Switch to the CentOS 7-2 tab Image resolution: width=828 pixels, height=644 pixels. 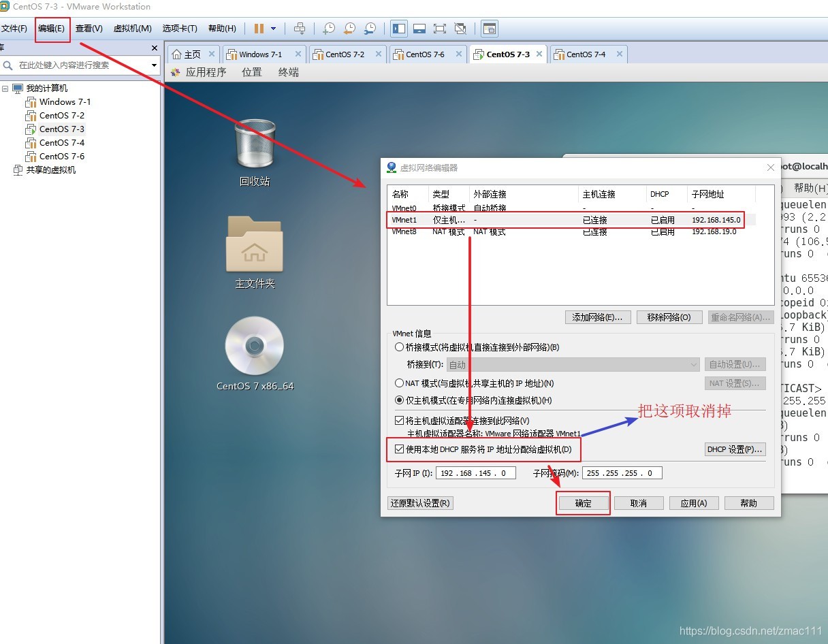tap(345, 54)
